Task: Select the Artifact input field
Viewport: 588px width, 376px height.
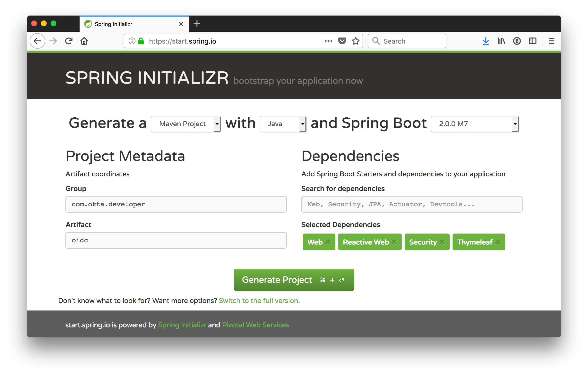Action: 176,240
